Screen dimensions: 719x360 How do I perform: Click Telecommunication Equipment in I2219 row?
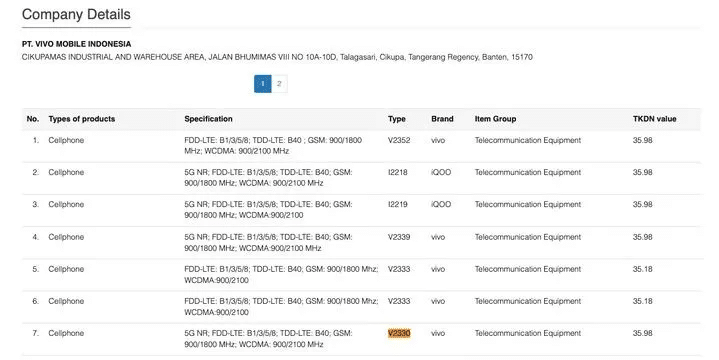(x=528, y=205)
